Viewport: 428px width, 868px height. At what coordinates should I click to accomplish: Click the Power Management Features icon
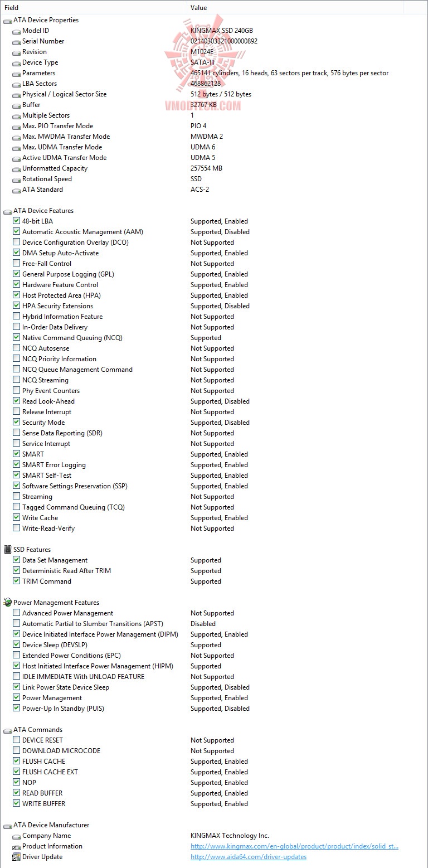(7, 603)
